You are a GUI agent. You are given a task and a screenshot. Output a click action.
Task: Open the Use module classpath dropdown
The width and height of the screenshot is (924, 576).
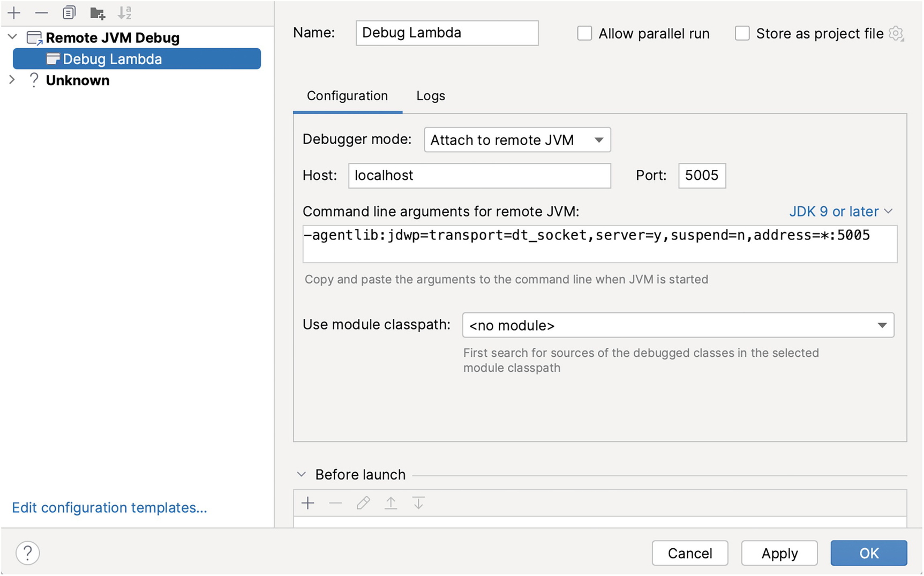tap(678, 325)
